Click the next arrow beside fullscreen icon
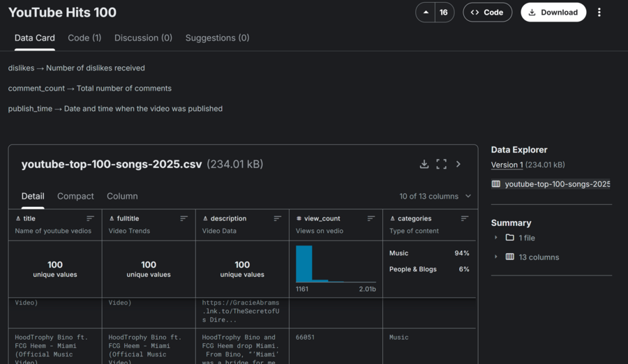The height and width of the screenshot is (364, 628). click(x=458, y=164)
